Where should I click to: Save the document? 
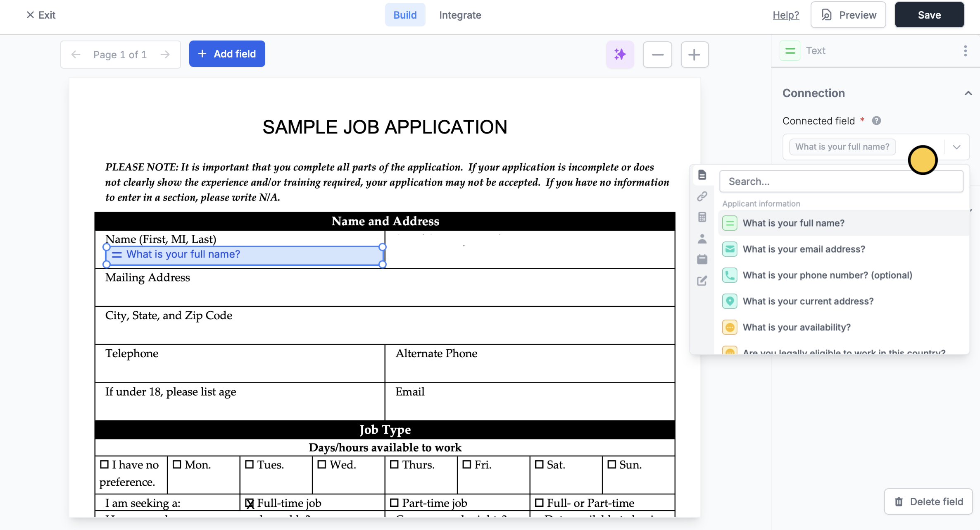929,14
